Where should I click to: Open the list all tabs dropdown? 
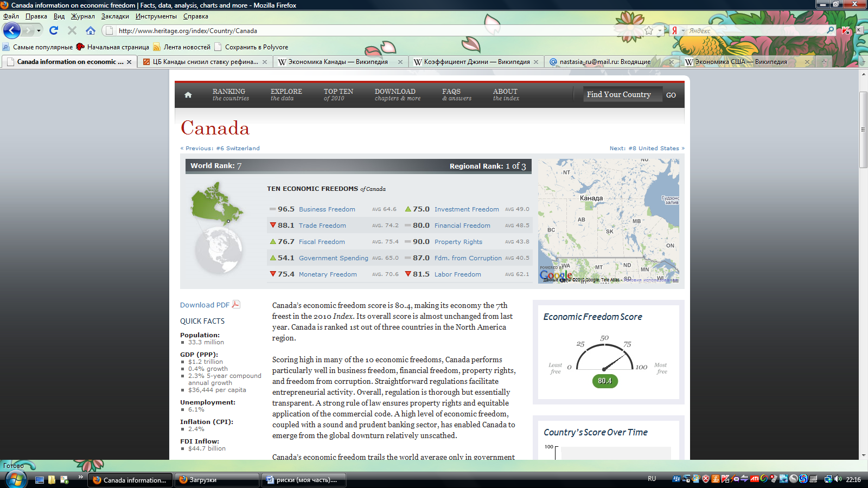point(863,62)
